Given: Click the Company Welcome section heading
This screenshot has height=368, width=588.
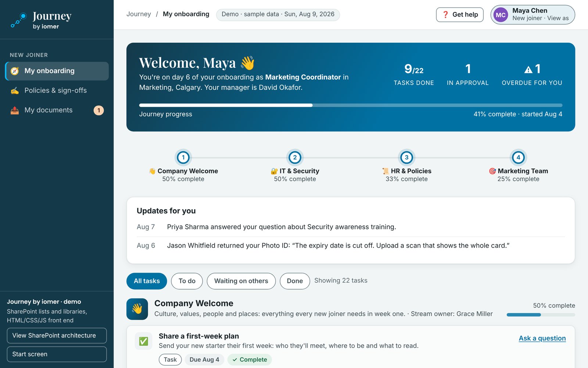Looking at the screenshot, I should (194, 303).
